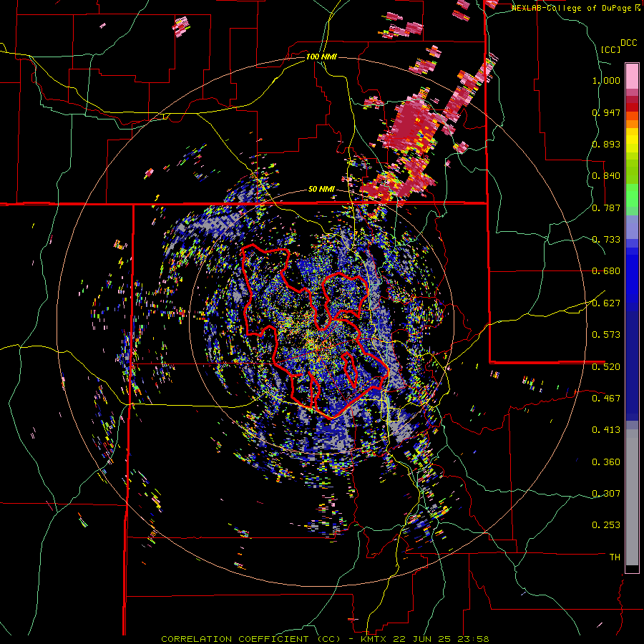This screenshot has height=644, width=644.
Task: Click the 50 NMI range ring label
Action: [321, 190]
